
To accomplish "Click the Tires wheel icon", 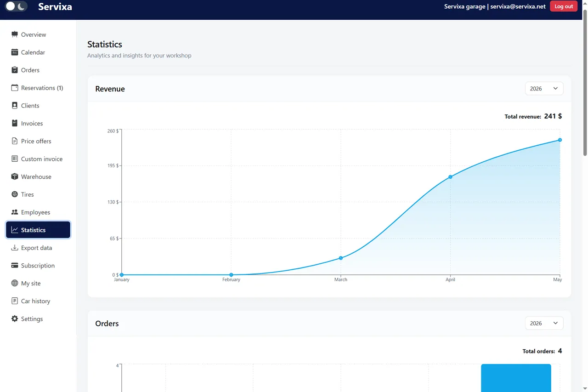I will click(x=15, y=194).
